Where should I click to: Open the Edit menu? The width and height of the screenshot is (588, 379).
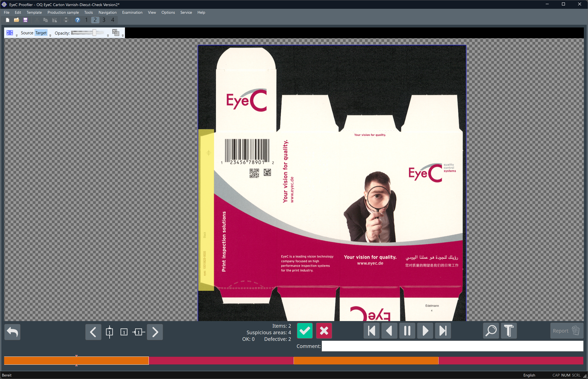pyautogui.click(x=18, y=12)
